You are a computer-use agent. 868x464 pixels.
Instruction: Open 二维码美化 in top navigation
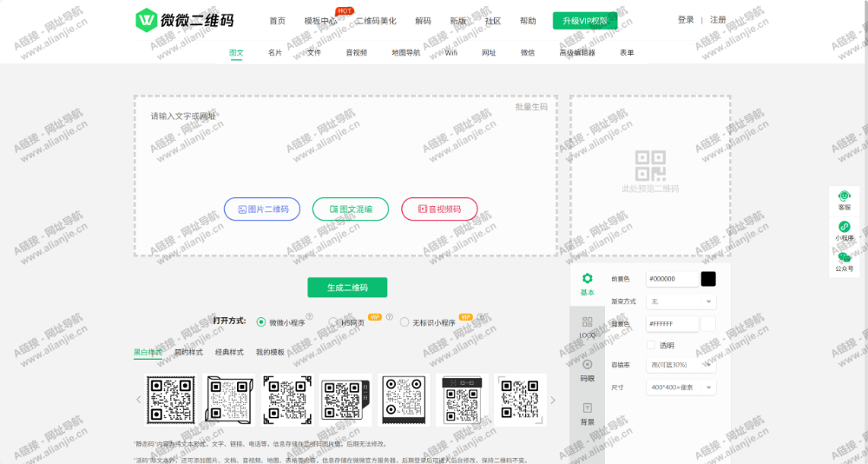click(376, 21)
